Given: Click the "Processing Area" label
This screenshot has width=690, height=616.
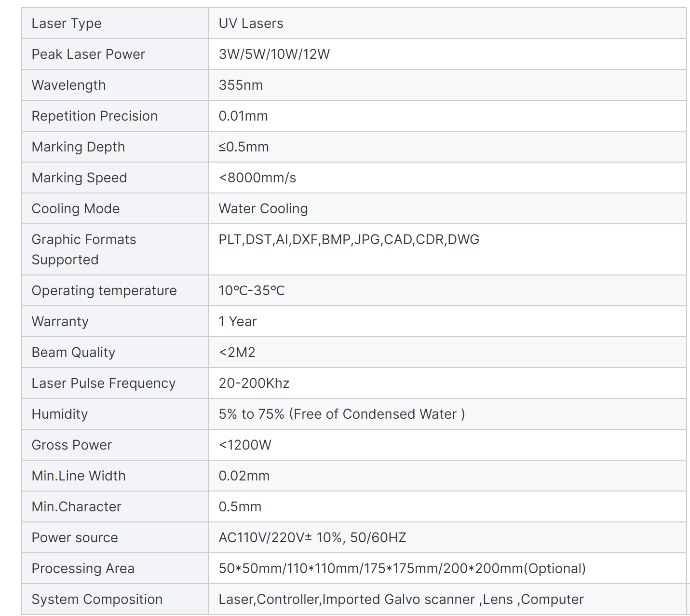Looking at the screenshot, I should pos(83,569).
